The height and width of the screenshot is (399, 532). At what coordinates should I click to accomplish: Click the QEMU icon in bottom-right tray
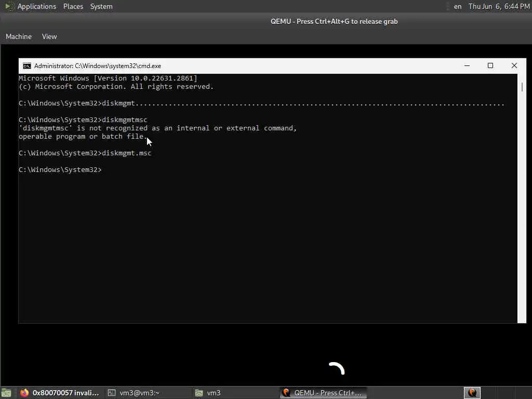[472, 393]
